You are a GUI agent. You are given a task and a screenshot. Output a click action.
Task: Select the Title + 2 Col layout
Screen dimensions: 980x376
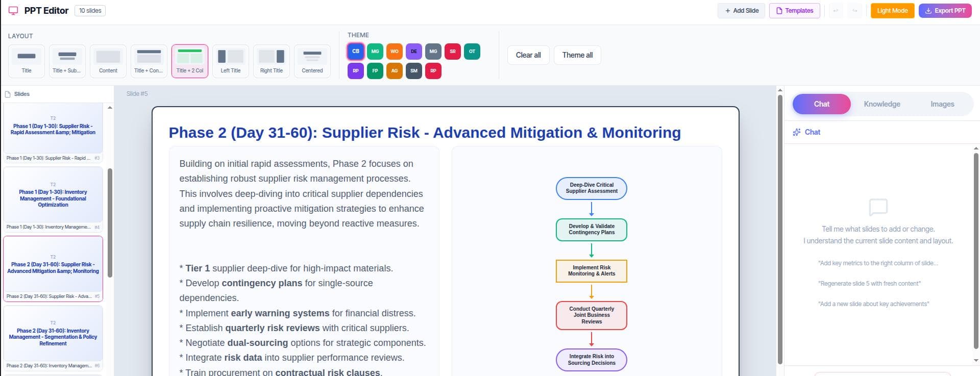190,61
